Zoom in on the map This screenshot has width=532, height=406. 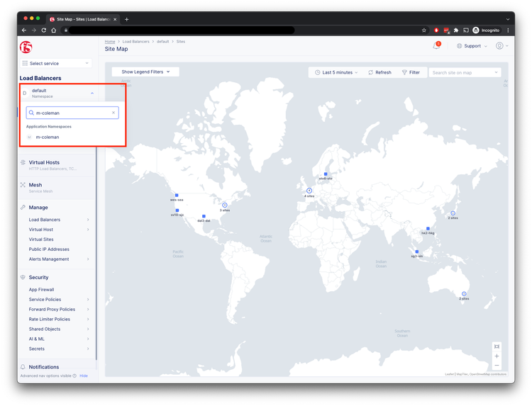[497, 356]
